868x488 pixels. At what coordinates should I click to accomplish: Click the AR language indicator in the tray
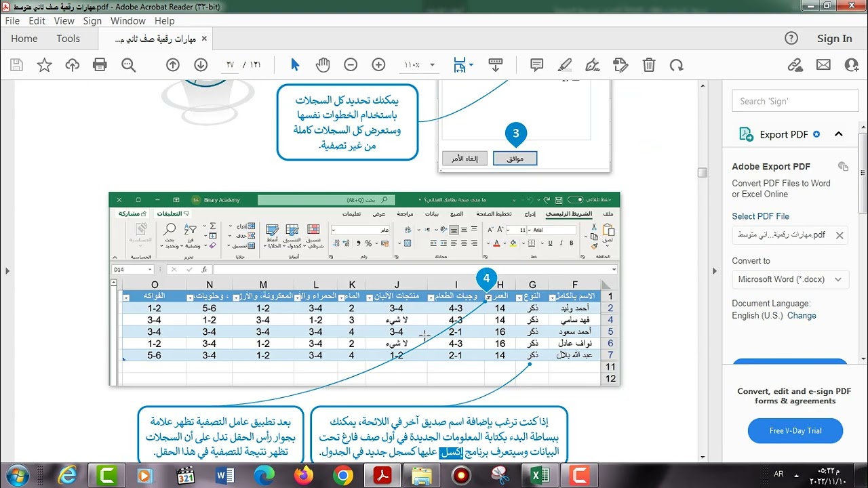778,475
